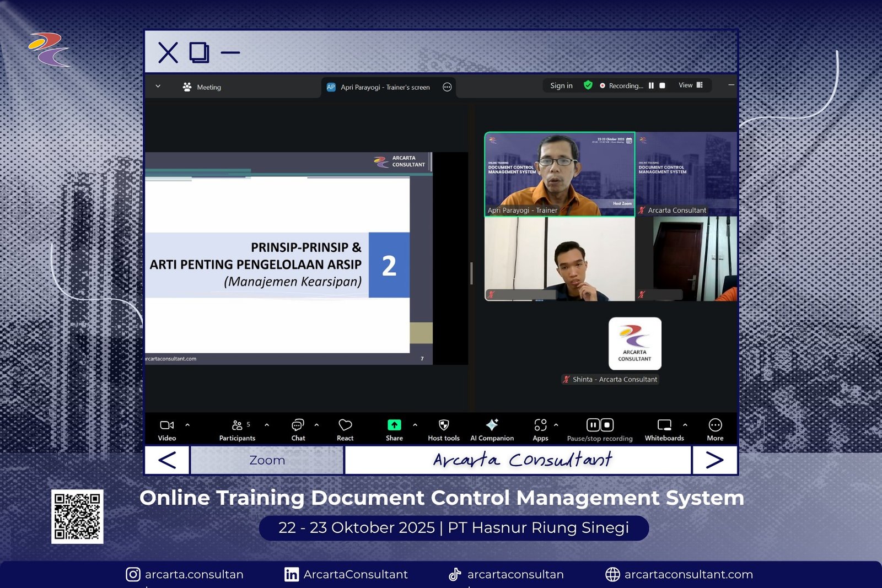Click the green Share screen icon
This screenshot has height=588, width=882.
click(394, 425)
